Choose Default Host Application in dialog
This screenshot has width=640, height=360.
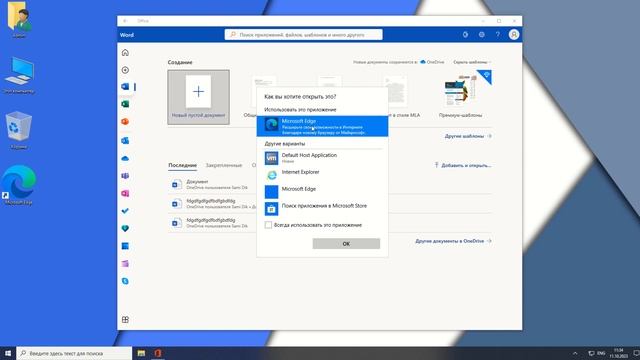[322, 158]
